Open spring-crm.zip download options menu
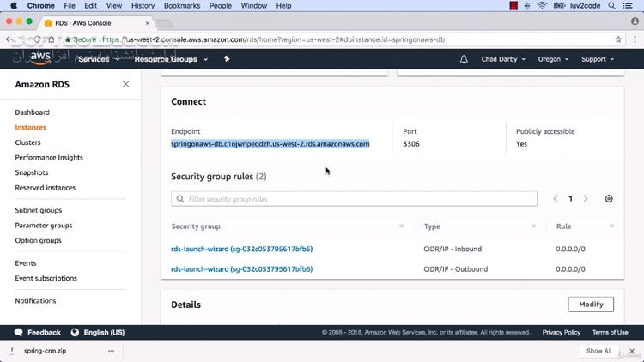 click(112, 351)
